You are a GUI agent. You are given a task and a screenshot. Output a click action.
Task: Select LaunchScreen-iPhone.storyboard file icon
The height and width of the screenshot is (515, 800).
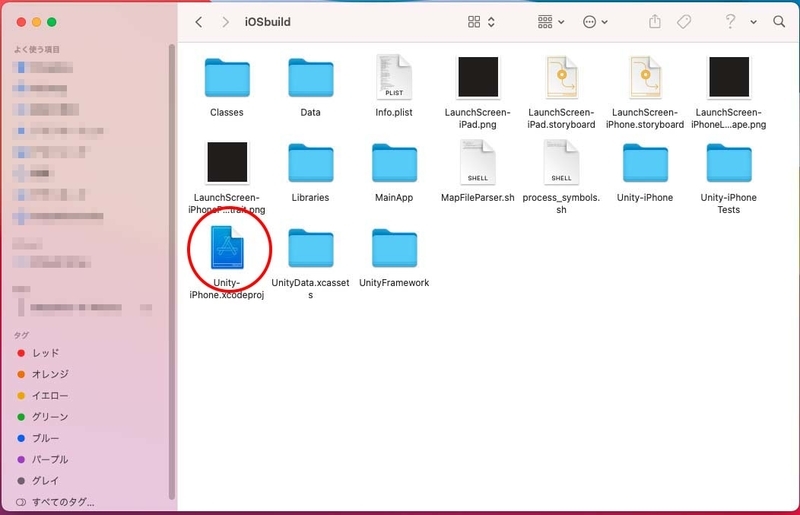tap(645, 77)
